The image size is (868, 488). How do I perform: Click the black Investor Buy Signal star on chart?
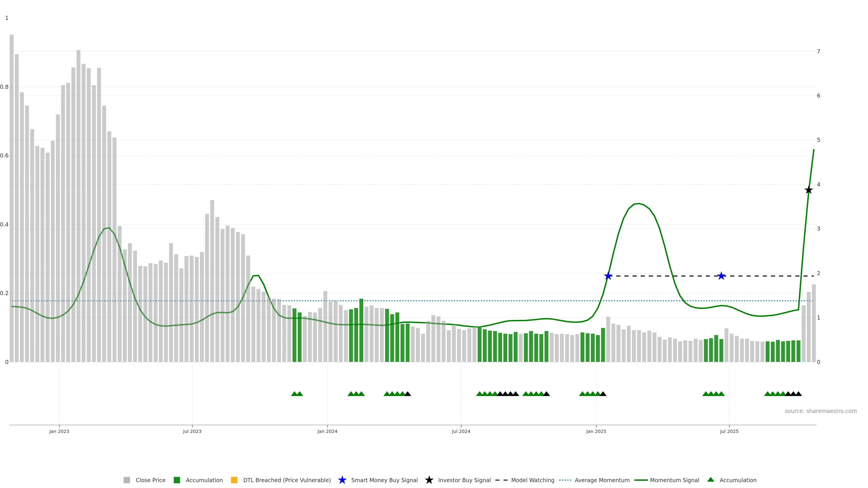point(808,190)
